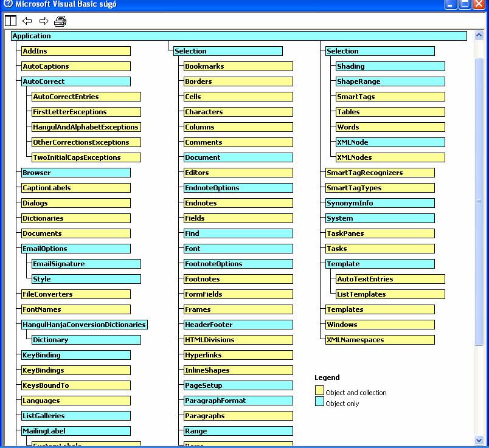Click the Comments box
The height and width of the screenshot is (448, 489).
(238, 142)
